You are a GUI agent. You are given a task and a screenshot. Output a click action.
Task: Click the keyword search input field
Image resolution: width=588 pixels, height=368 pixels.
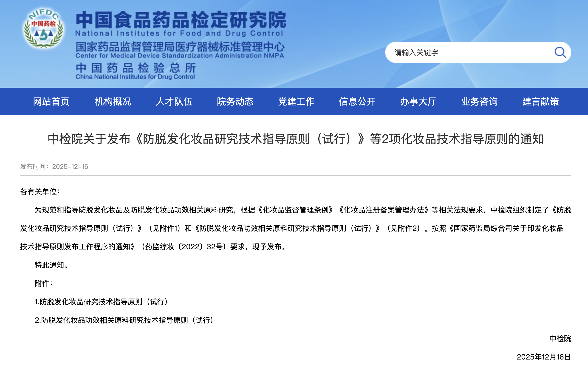[x=470, y=52]
